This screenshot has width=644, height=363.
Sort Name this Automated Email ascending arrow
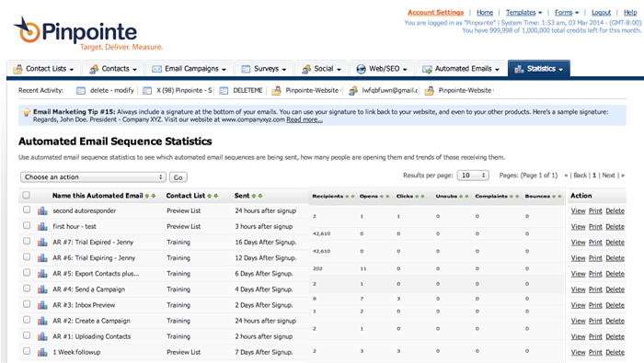[147, 196]
